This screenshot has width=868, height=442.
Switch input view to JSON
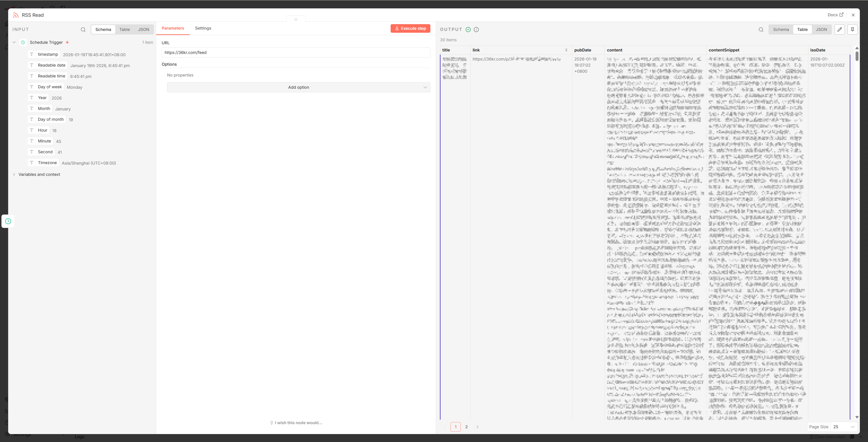tap(143, 30)
